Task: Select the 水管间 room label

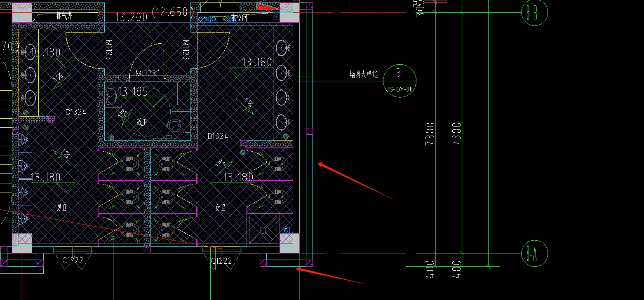Action: coord(238,18)
